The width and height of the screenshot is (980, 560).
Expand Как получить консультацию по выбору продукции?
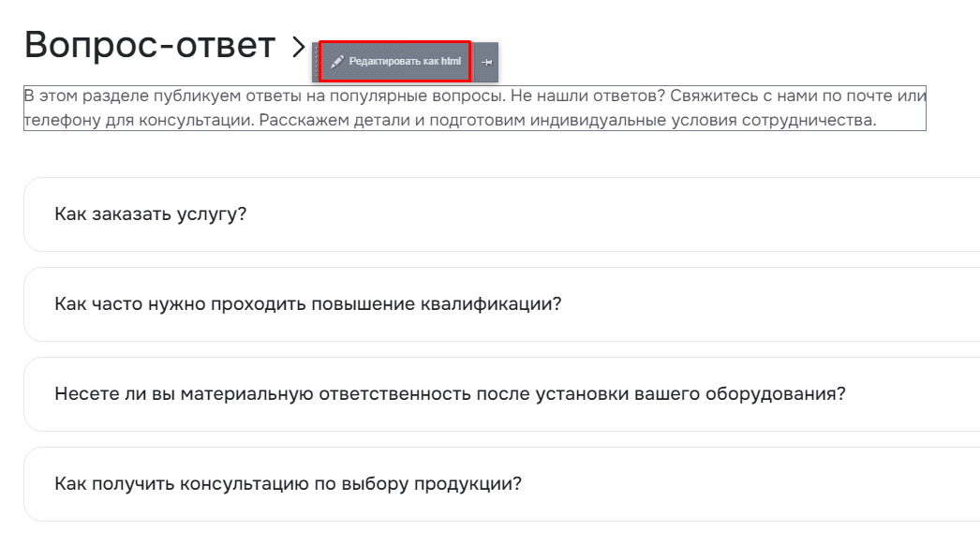(x=502, y=484)
